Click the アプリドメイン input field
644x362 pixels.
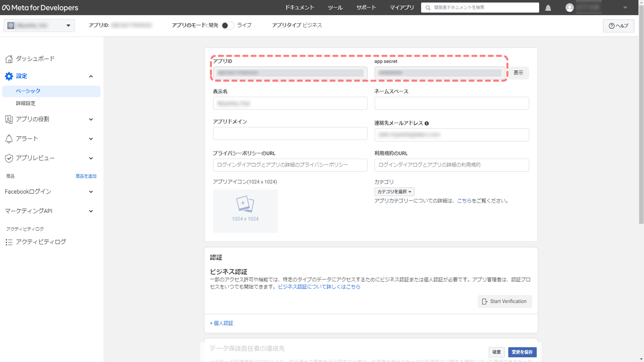[x=290, y=133]
